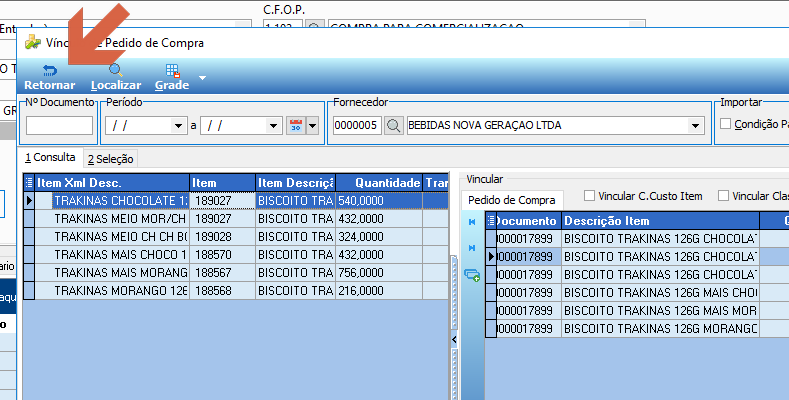Open the Pedido de Compra tab
The height and width of the screenshot is (400, 789).
(512, 200)
